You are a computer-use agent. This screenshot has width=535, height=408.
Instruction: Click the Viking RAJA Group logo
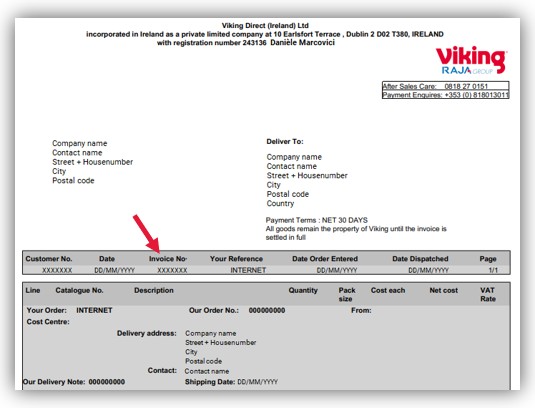click(471, 60)
